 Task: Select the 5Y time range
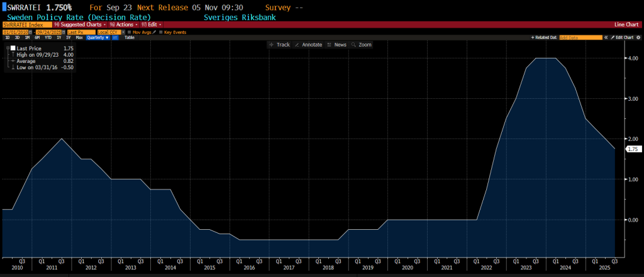[x=69, y=38]
